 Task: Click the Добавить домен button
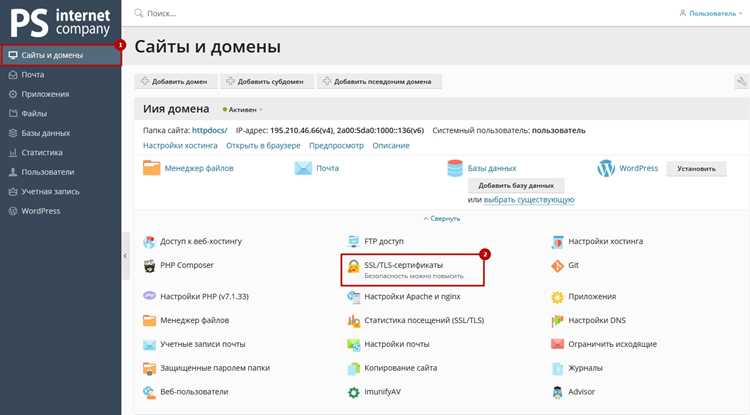coord(175,82)
